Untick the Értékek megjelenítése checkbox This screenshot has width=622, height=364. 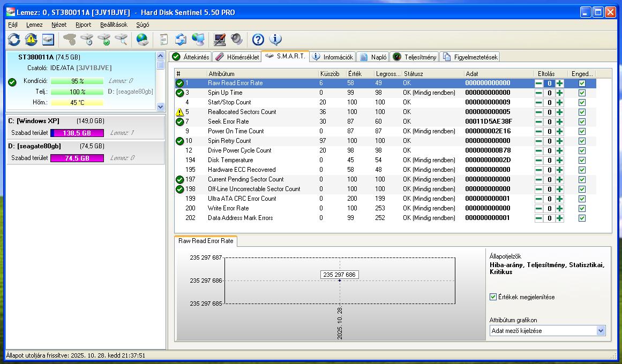click(x=493, y=297)
